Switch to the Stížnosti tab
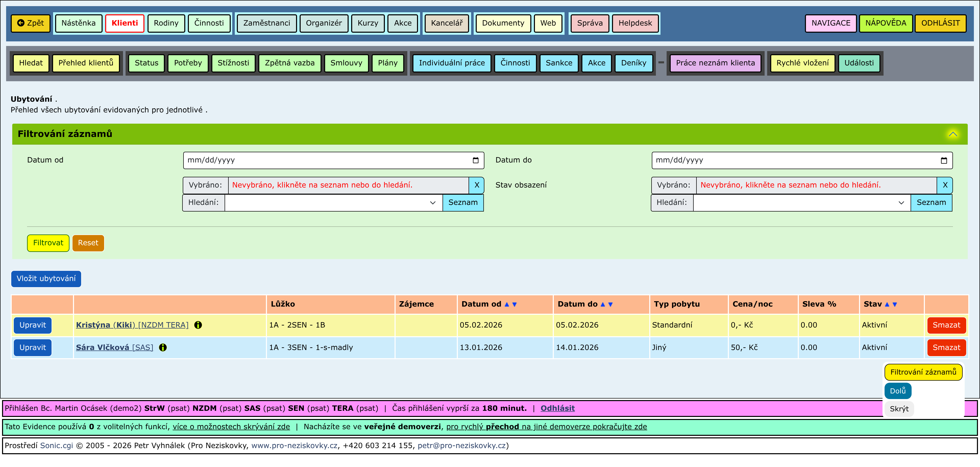Screen dimensions: 980x467 [233, 63]
